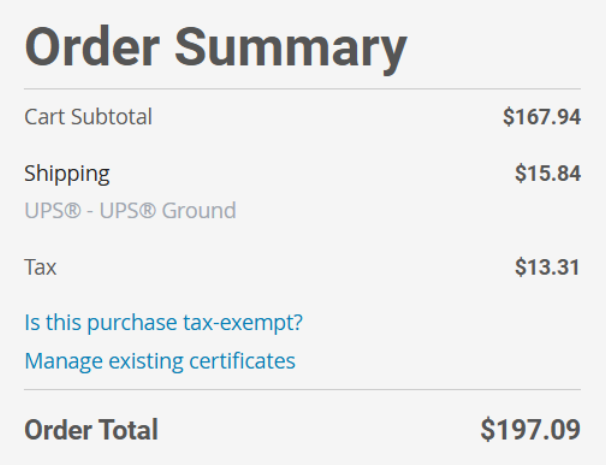606x465 pixels.
Task: Select the $197.09 order total amount
Action: coord(530,430)
